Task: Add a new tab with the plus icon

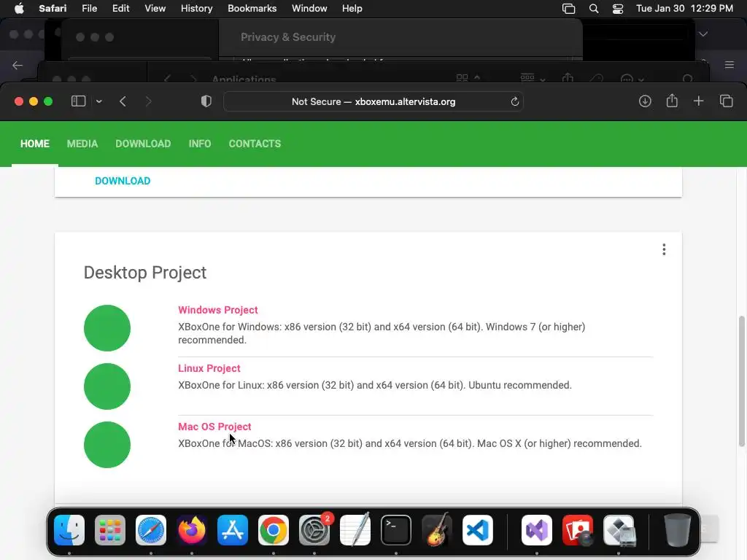Action: point(698,101)
